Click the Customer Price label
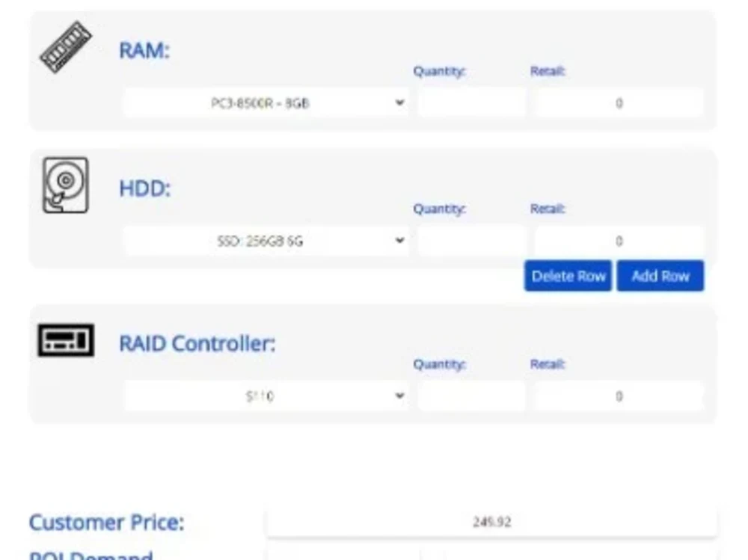The image size is (748, 560). tap(106, 523)
